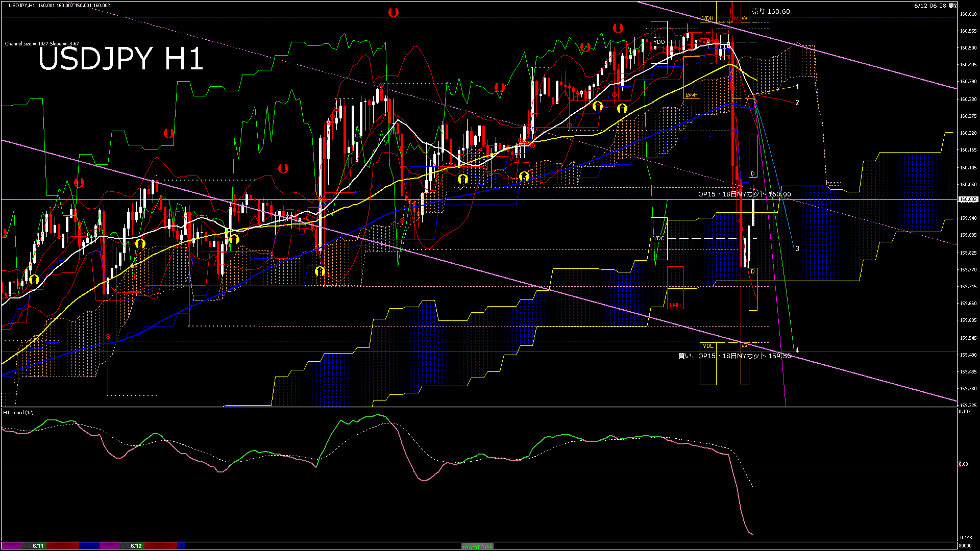The height and width of the screenshot is (551, 980).
Task: Select the current price tag 160.002 on the price axis
Action: tap(968, 199)
